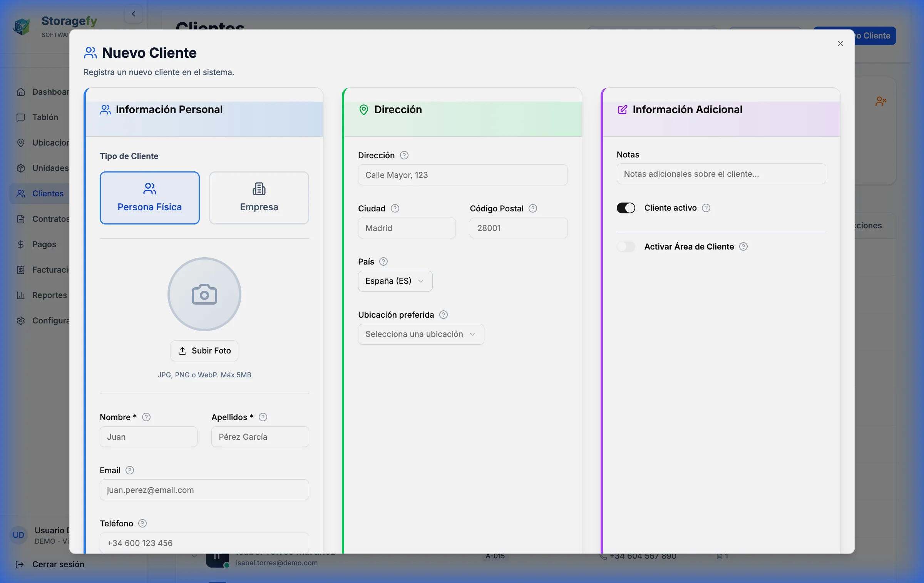
Task: Click into the Notas text field
Action: point(721,174)
